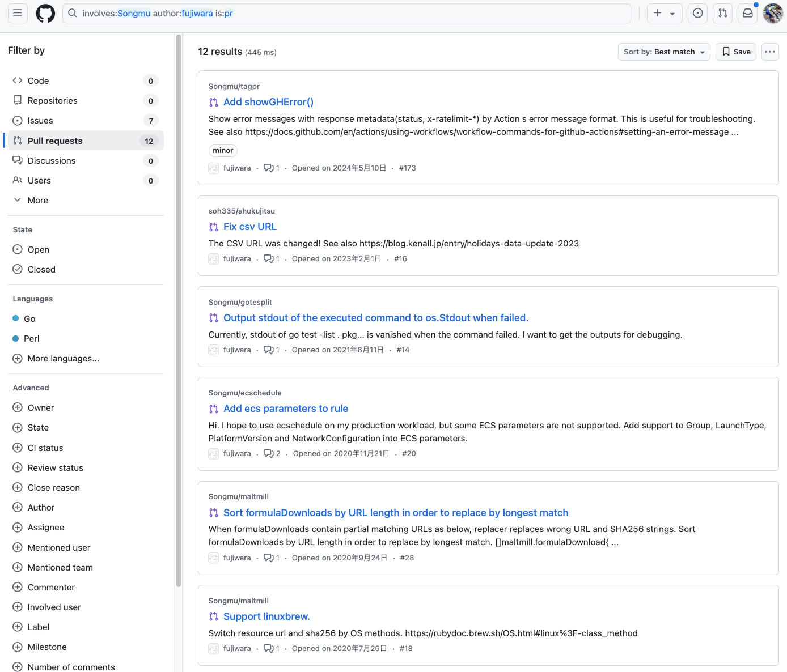Filter by Closed state
This screenshot has height=672, width=787.
click(x=41, y=270)
